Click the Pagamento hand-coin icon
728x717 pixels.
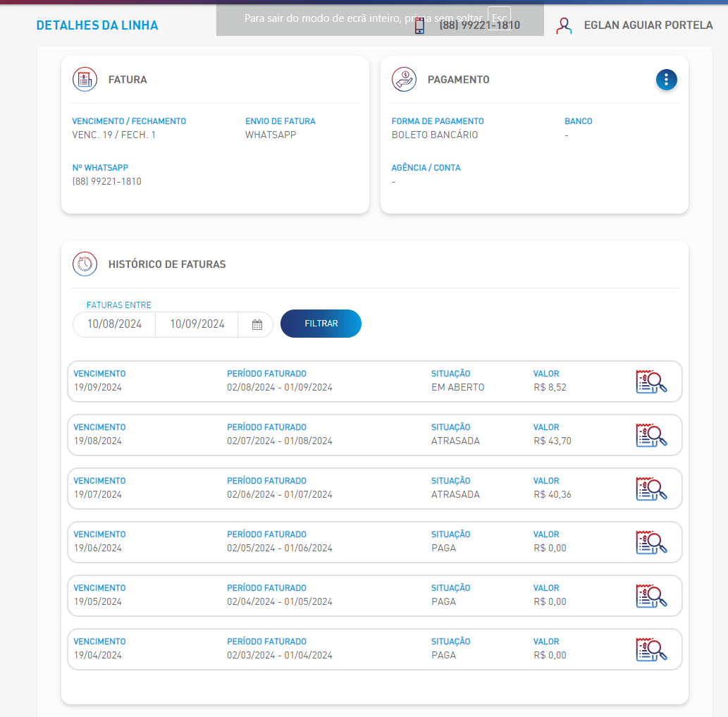point(404,80)
